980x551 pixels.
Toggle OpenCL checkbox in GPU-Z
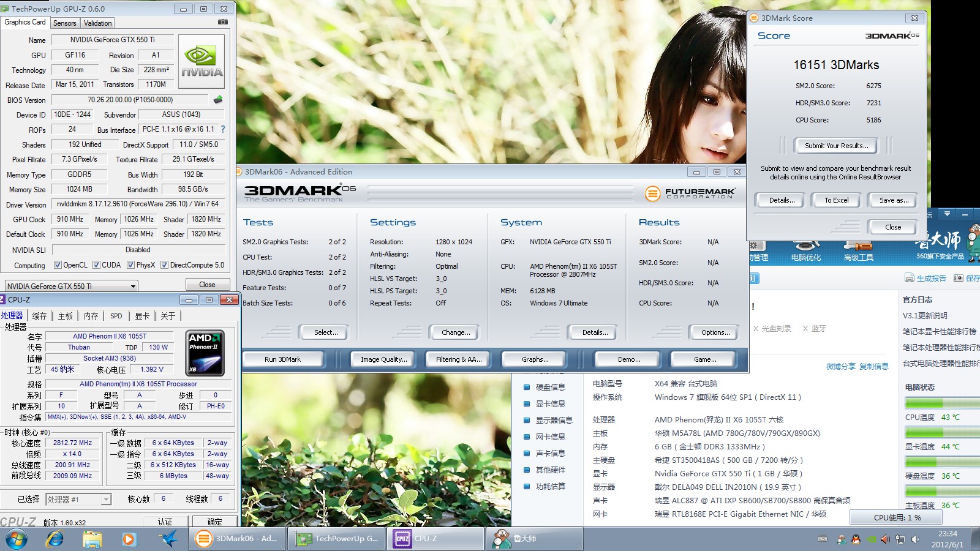(x=58, y=265)
